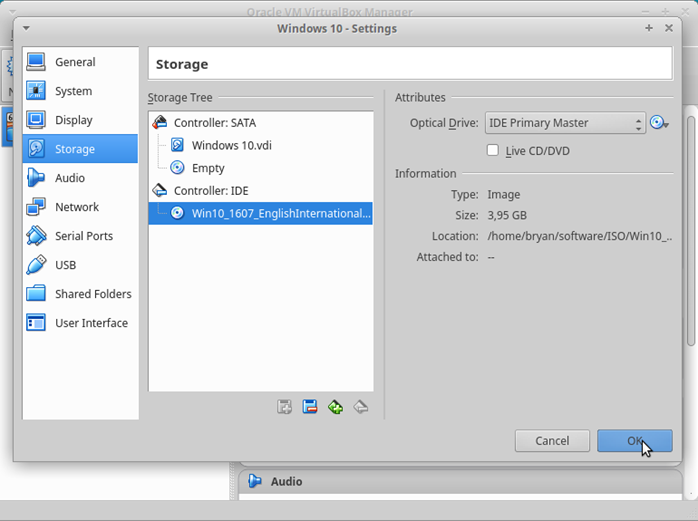Close the Windows 10 Settings dialog

coord(669,28)
